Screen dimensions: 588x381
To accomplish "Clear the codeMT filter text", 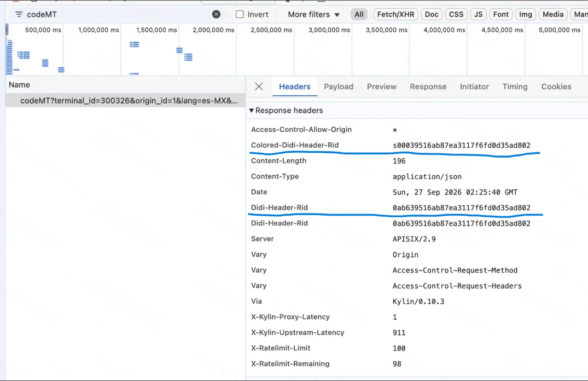I will (x=216, y=14).
